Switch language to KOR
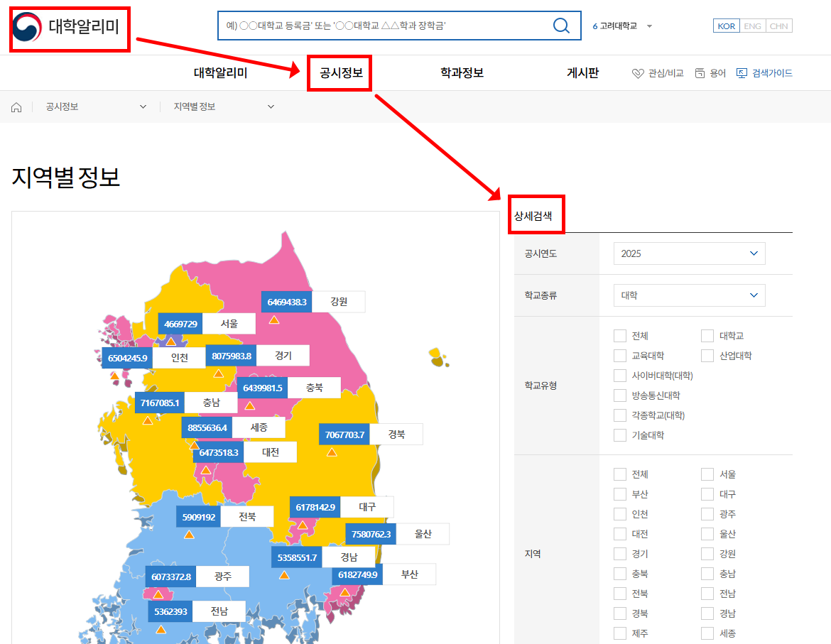This screenshot has height=644, width=831. 726,26
